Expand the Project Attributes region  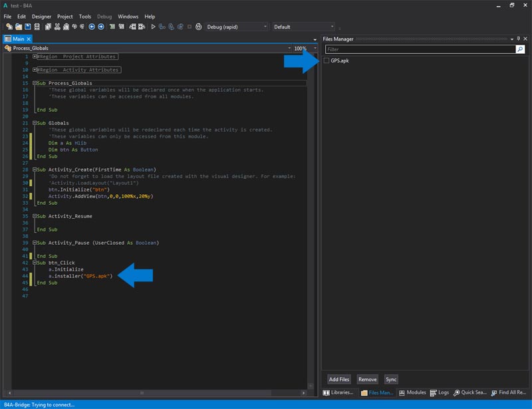(x=34, y=57)
